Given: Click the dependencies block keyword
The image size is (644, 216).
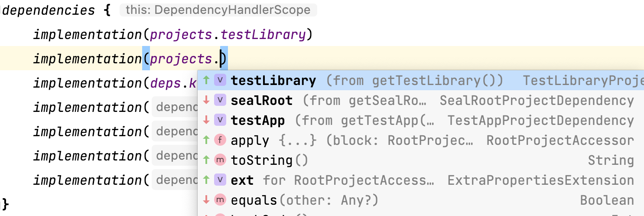Looking at the screenshot, I should (48, 10).
